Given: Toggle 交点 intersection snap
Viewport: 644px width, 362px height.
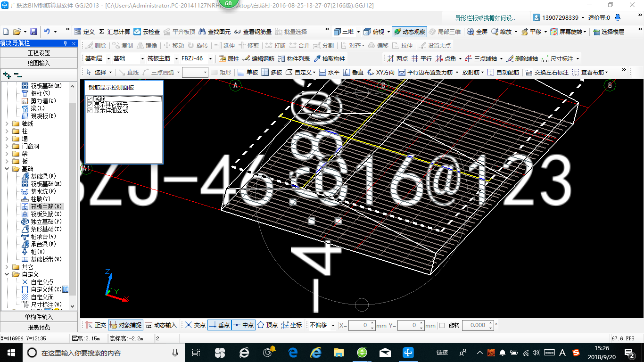Looking at the screenshot, I should tap(195, 325).
